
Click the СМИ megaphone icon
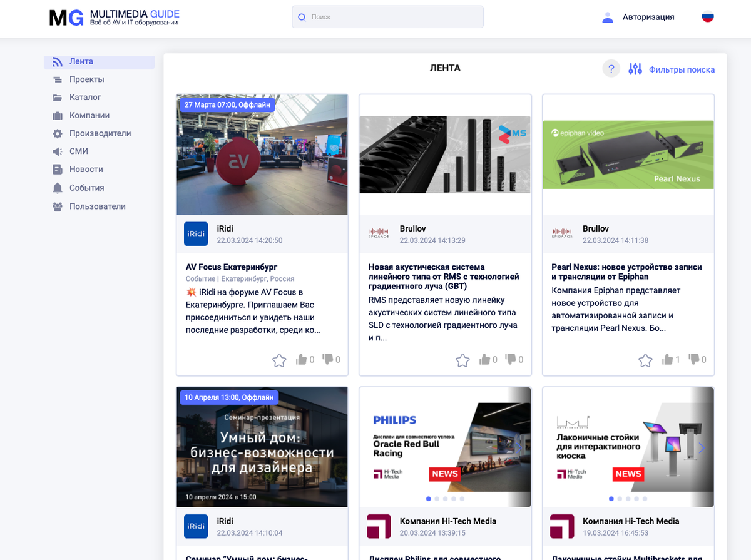58,151
